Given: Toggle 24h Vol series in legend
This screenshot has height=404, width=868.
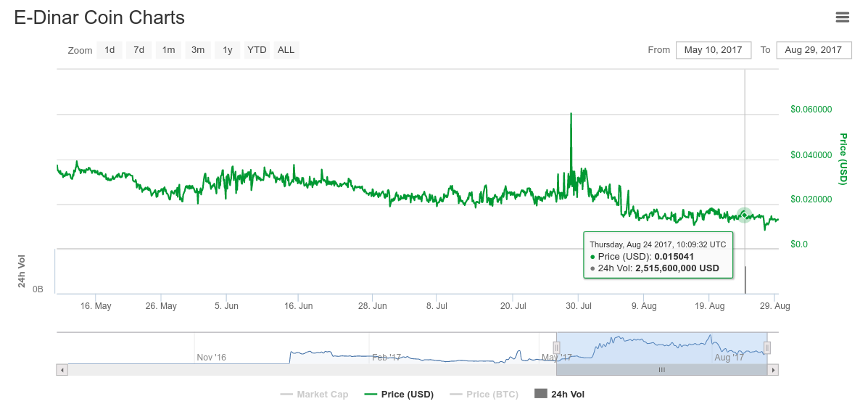Looking at the screenshot, I should [559, 395].
